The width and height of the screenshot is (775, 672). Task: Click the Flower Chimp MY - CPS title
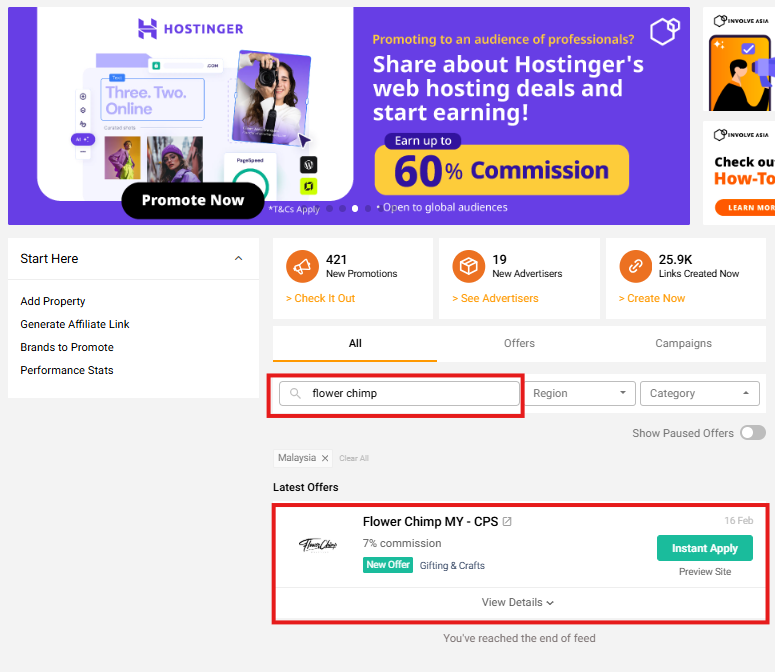pos(431,521)
